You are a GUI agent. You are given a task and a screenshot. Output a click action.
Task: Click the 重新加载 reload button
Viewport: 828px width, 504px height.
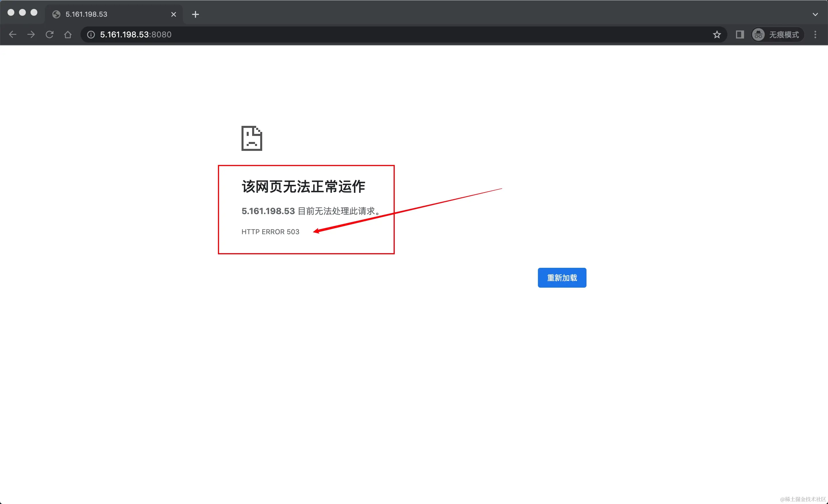(x=562, y=278)
